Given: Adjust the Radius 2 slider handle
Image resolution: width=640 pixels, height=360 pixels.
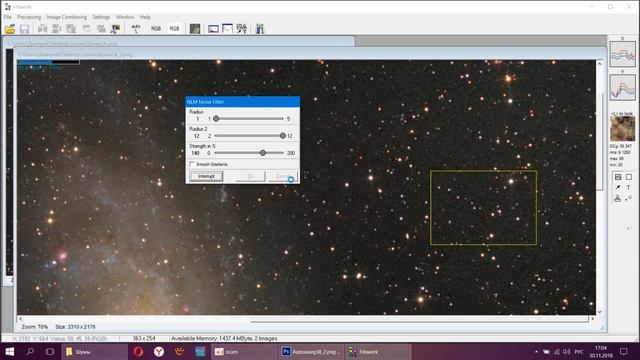Looking at the screenshot, I should 282,136.
